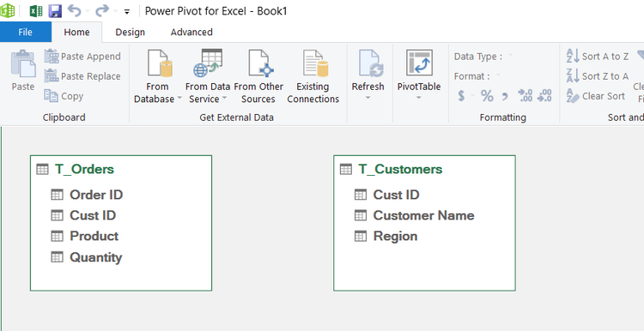Open currency format dropdown arrow
Viewport: 644px width, 331px height.
point(473,96)
